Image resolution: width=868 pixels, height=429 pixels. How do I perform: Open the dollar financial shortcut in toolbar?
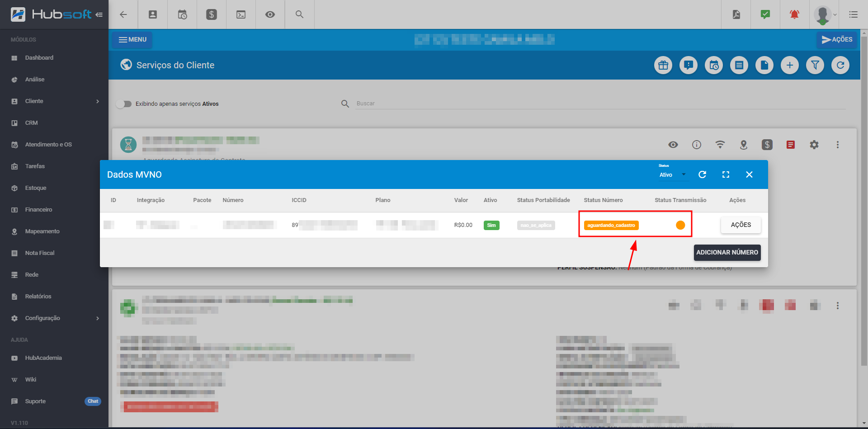tap(212, 14)
